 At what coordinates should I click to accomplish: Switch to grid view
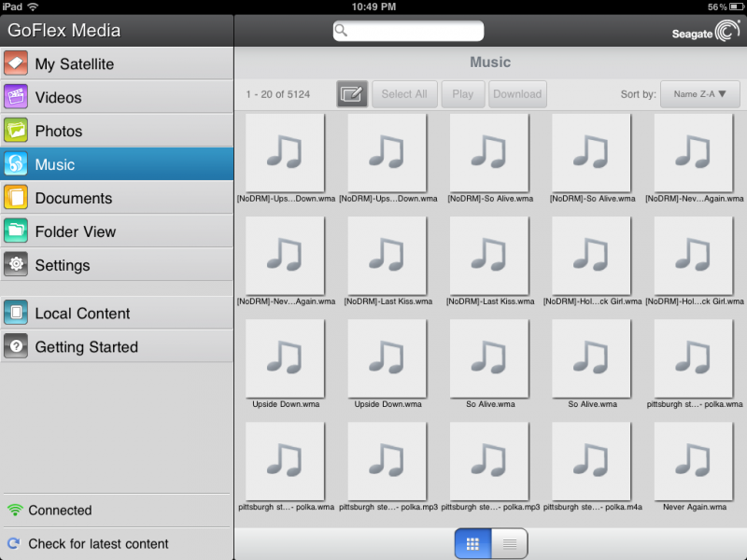[472, 543]
